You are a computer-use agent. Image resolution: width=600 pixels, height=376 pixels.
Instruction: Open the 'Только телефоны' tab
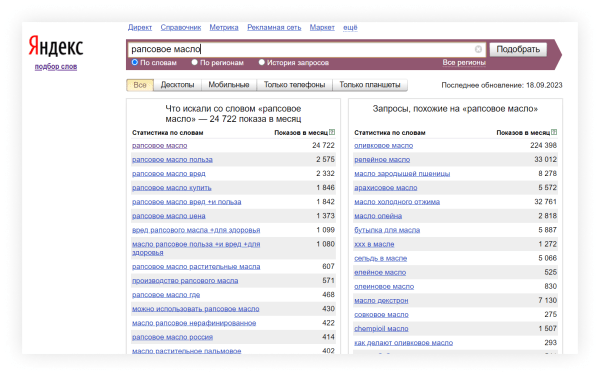click(294, 85)
